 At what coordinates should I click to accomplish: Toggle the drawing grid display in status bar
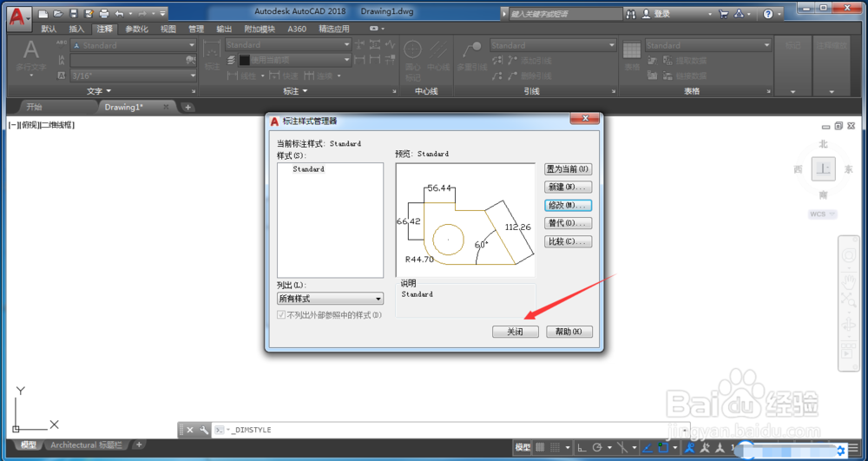[x=540, y=448]
